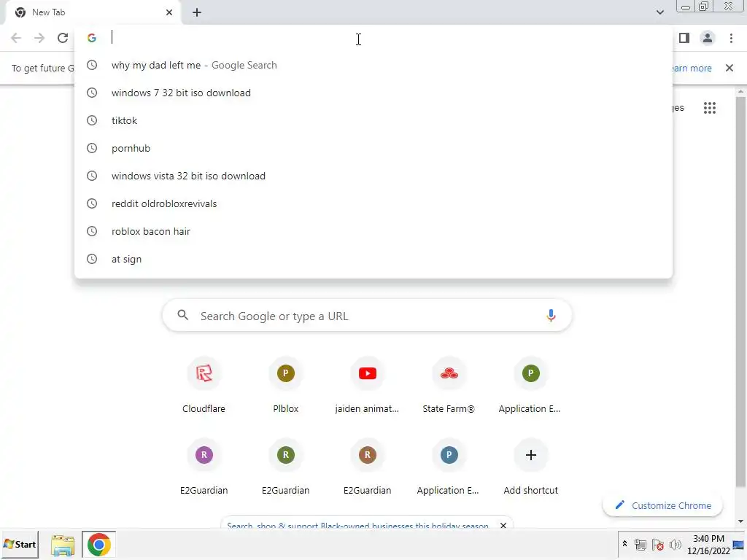Select suggestion "why my dad left me"

pos(373,65)
